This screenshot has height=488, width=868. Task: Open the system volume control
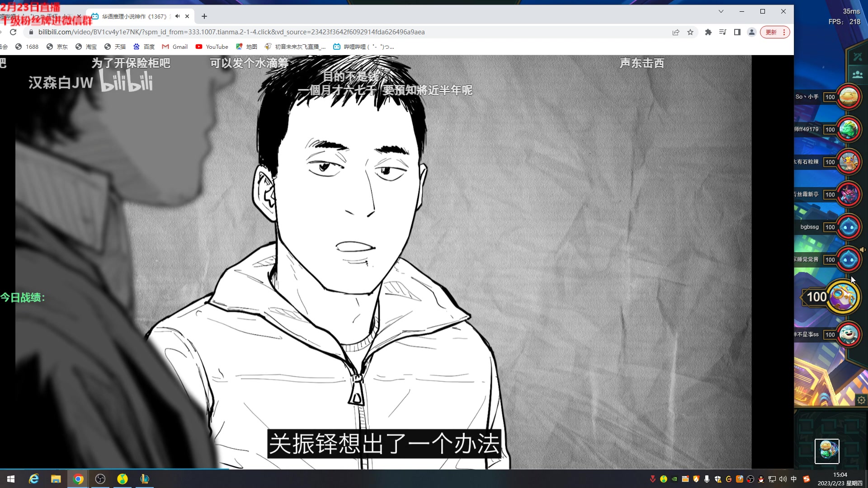[783, 479]
